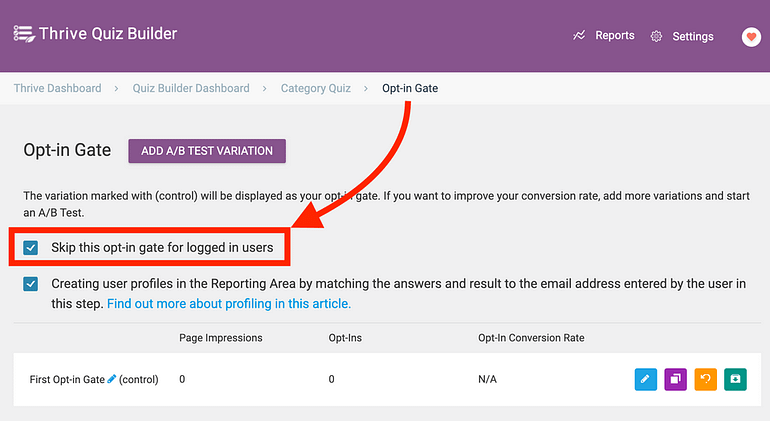This screenshot has height=421, width=770.
Task: Uncheck Skip this opt-in gate for logged in users
Action: [x=30, y=248]
